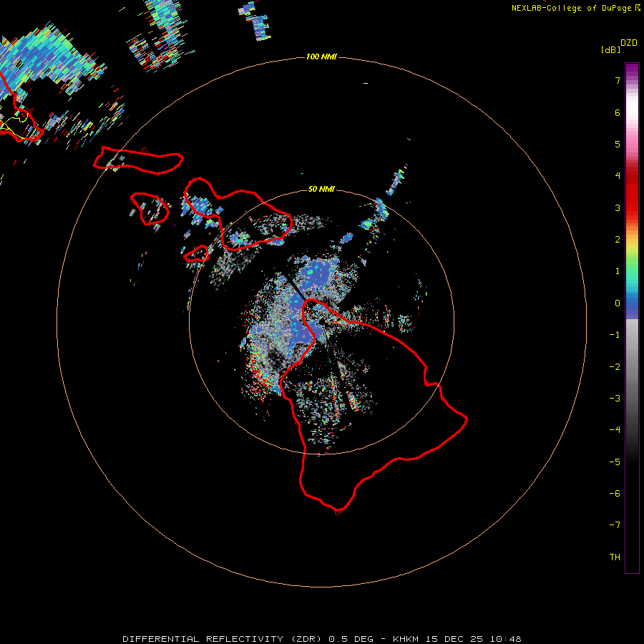Click the "[dB]" unit label
The height and width of the screenshot is (644, 644).
(611, 49)
